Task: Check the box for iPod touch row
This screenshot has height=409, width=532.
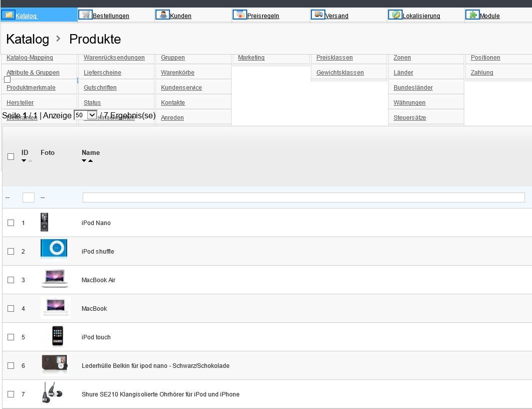Action: point(11,337)
